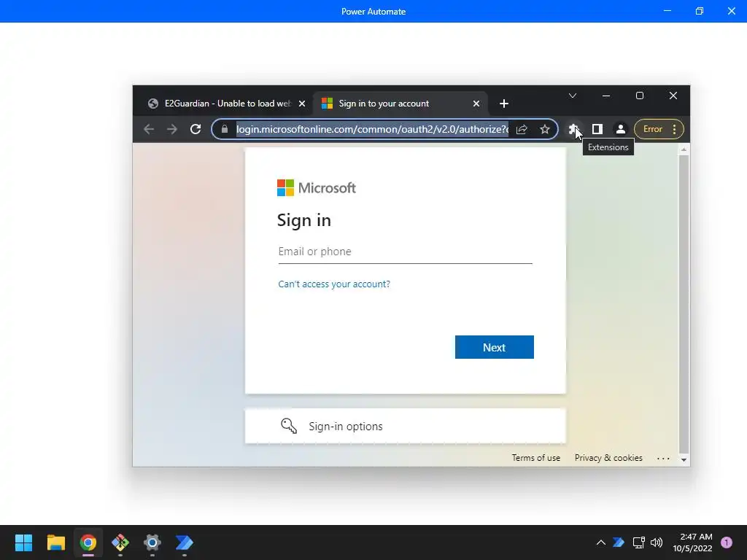Show hidden tray icons chevron

[601, 542]
